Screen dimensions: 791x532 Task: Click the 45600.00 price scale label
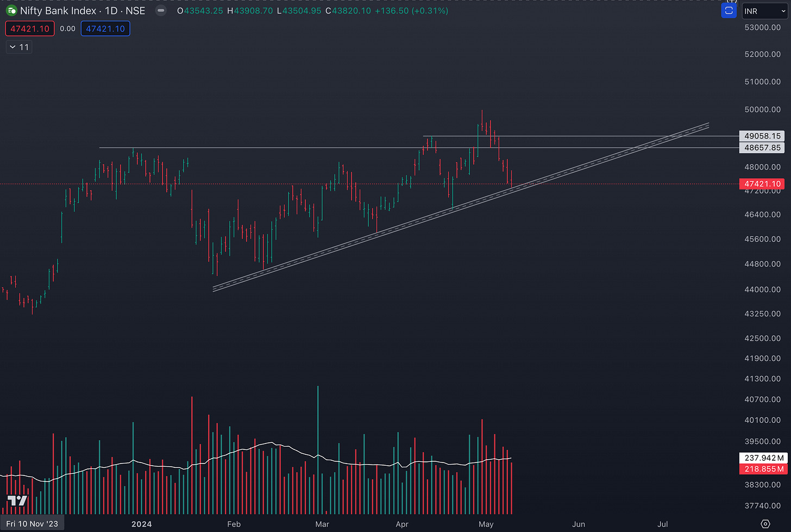762,239
